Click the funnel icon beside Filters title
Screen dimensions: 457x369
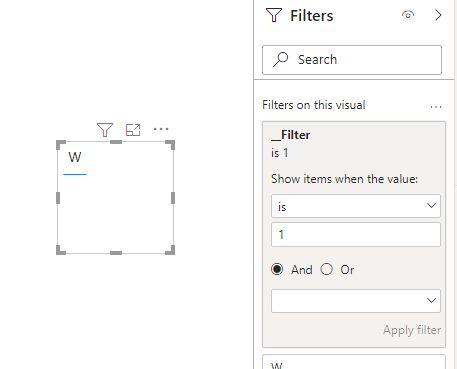coord(274,15)
